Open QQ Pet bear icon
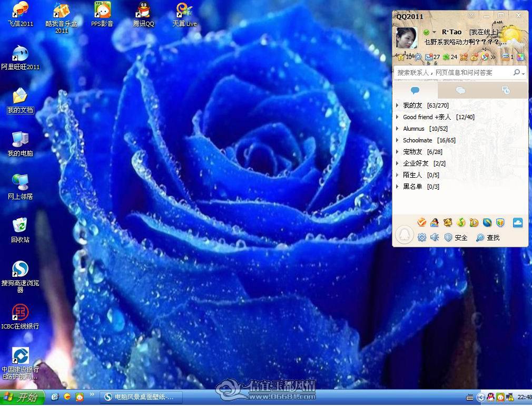The image size is (532, 406). click(x=448, y=223)
